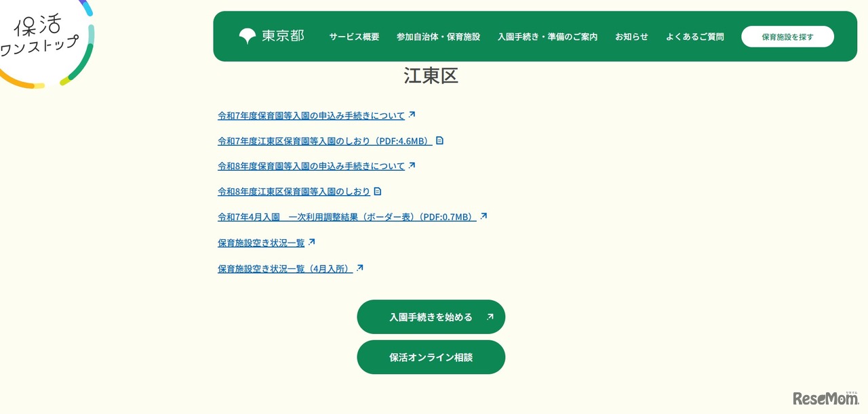Click PDF icon next to 令和7年度江東区保育園等入園のしおり
Image resolution: width=868 pixels, height=414 pixels.
tap(440, 140)
